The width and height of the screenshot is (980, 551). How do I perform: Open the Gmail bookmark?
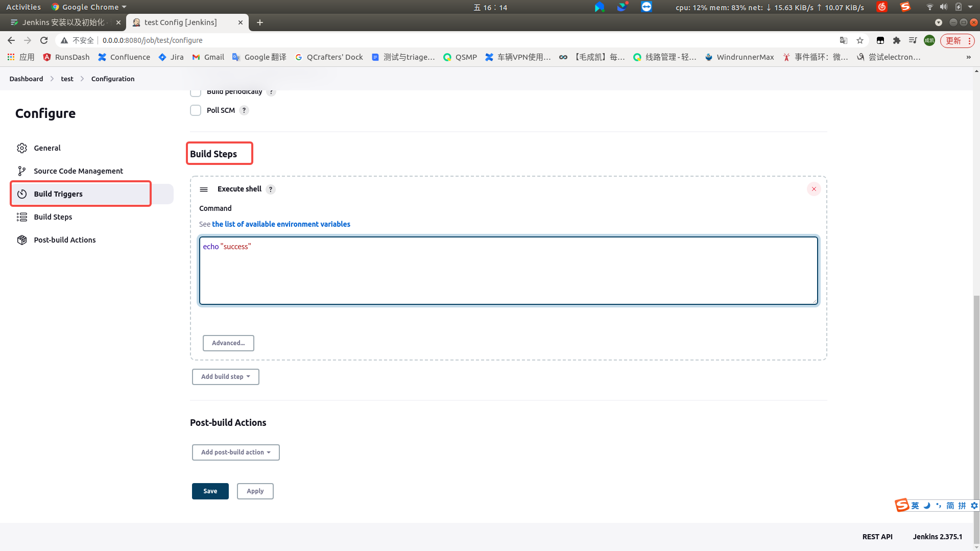point(208,57)
